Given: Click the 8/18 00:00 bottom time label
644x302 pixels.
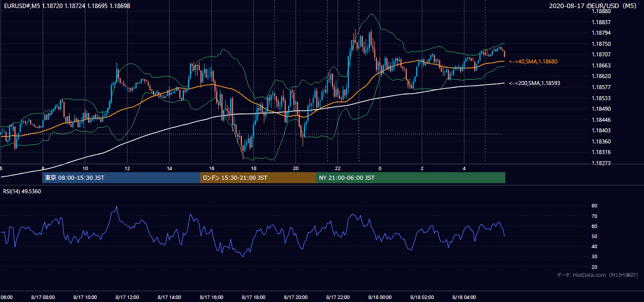Looking at the screenshot, I should click(380, 297).
